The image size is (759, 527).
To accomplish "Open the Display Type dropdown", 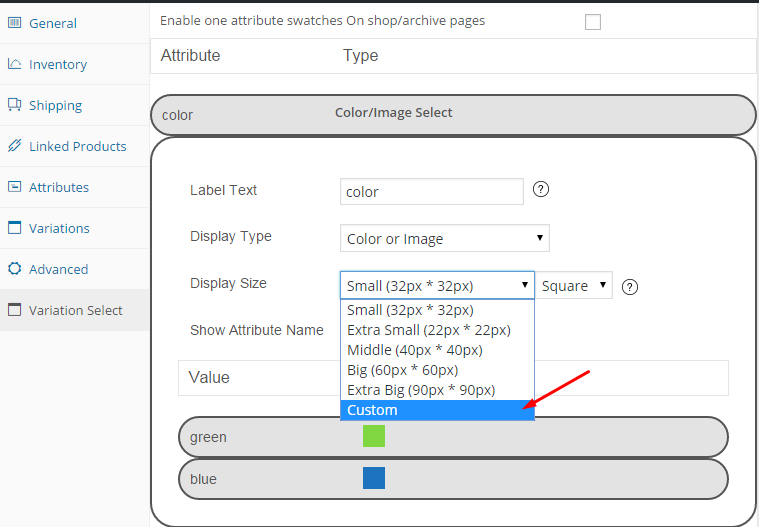I will [x=444, y=238].
